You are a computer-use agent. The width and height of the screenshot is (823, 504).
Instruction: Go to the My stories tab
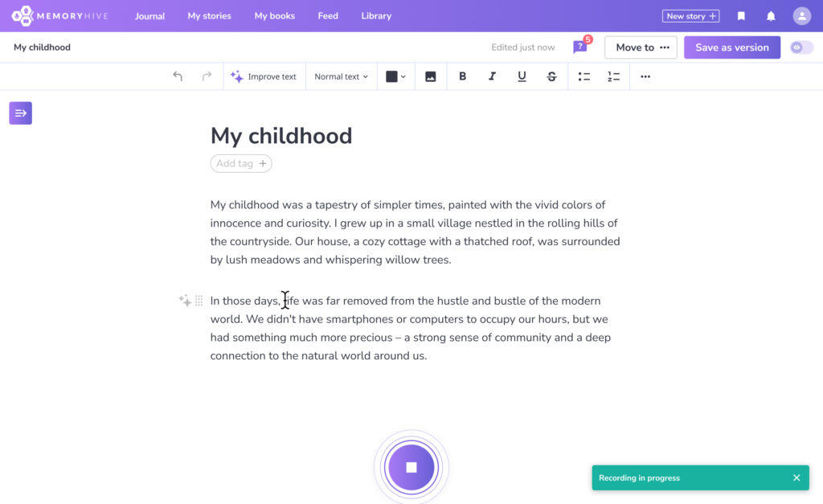209,16
